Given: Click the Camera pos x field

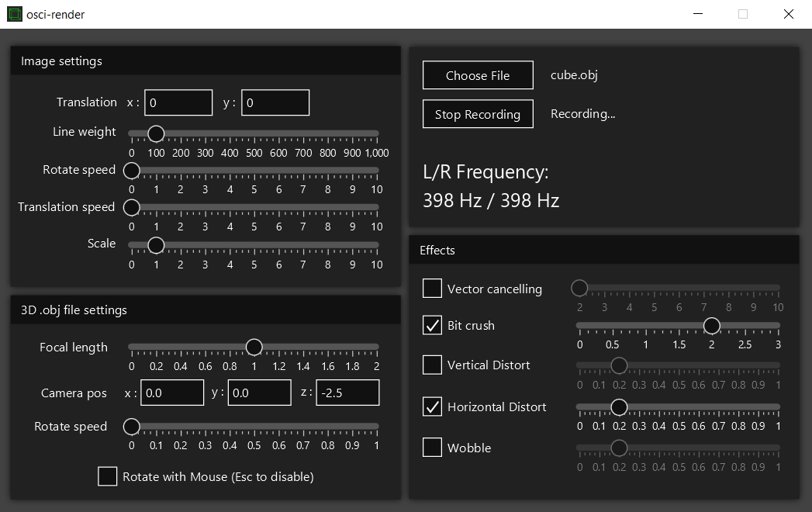Looking at the screenshot, I should coord(172,393).
